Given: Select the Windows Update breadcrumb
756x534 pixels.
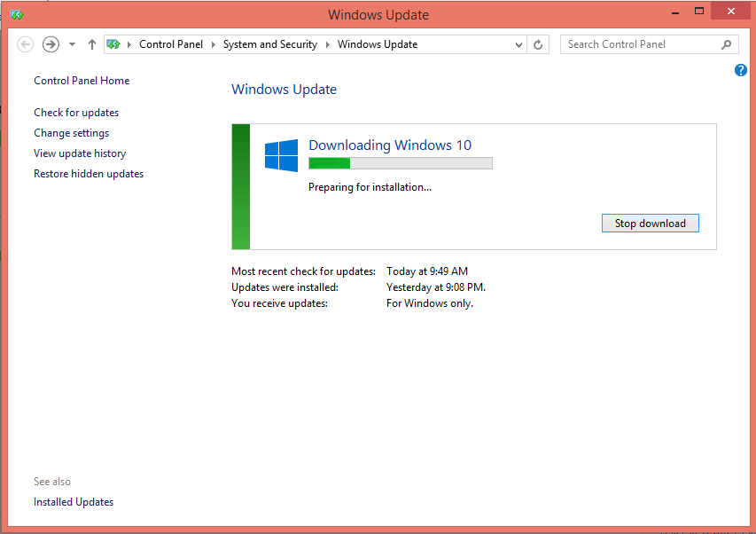Looking at the screenshot, I should pyautogui.click(x=378, y=44).
